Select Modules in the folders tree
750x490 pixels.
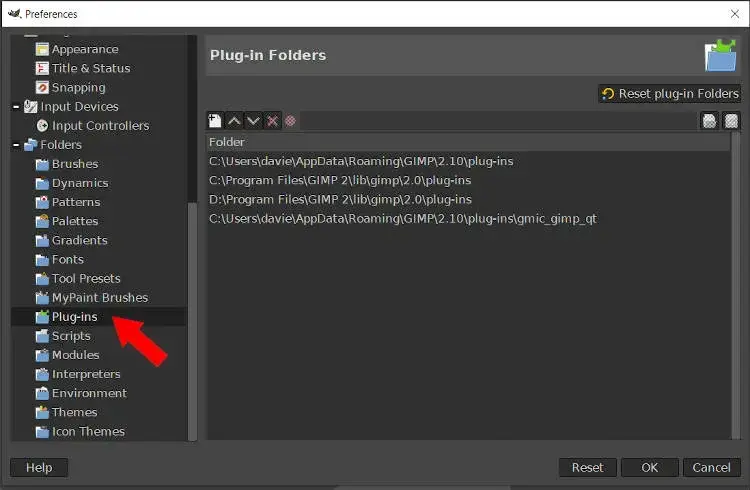(x=76, y=355)
